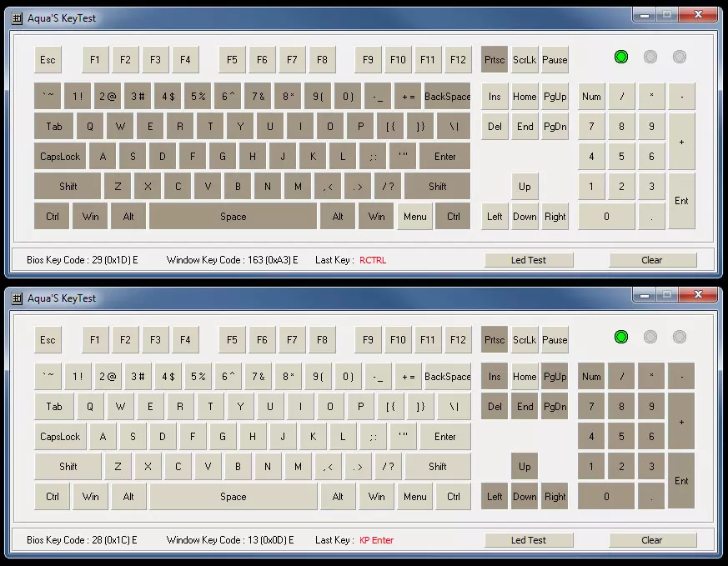Click the CapsLock key in the bottom window

coord(60,437)
